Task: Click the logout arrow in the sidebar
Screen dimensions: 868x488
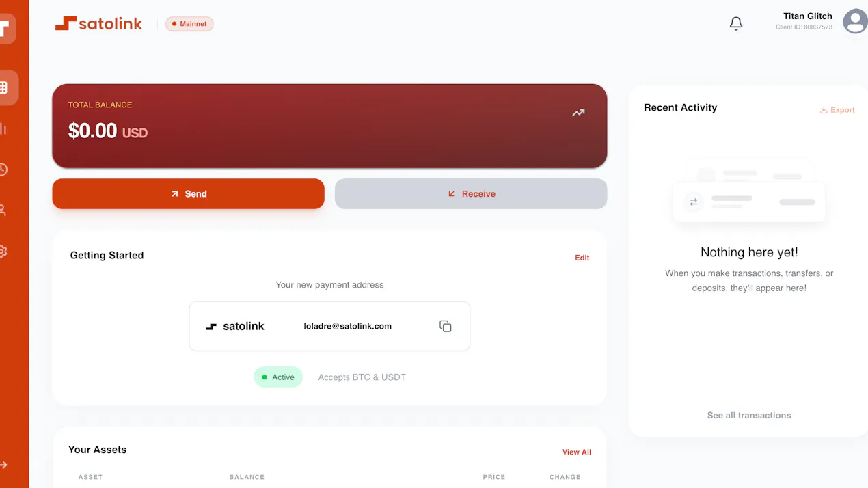Action: (3, 465)
